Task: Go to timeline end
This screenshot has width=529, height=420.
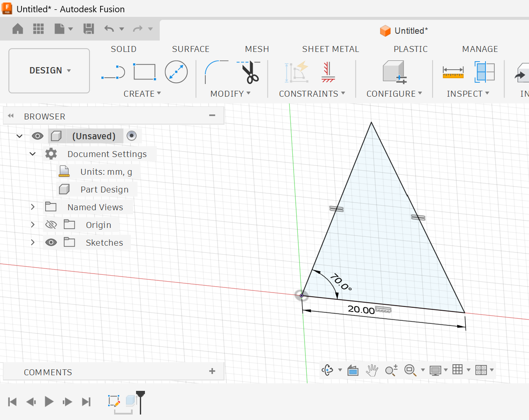Action: click(x=86, y=401)
